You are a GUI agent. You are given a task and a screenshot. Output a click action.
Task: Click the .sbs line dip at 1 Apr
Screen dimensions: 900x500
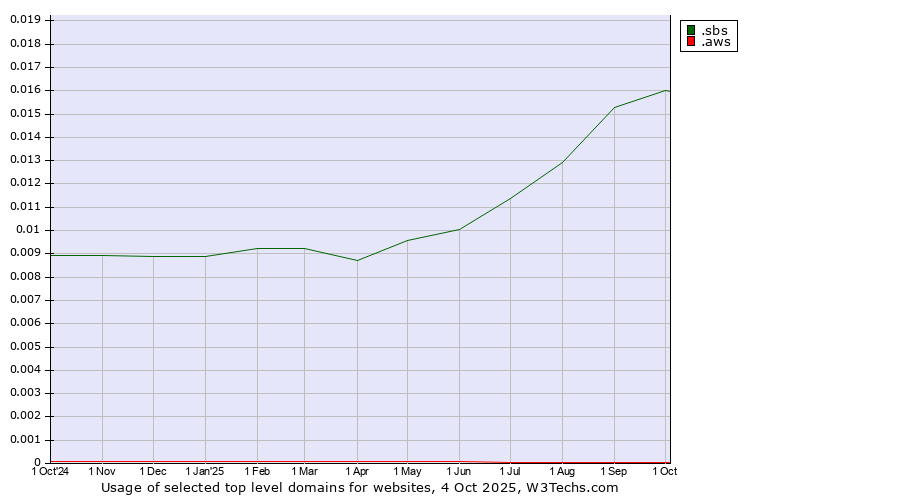tap(357, 260)
